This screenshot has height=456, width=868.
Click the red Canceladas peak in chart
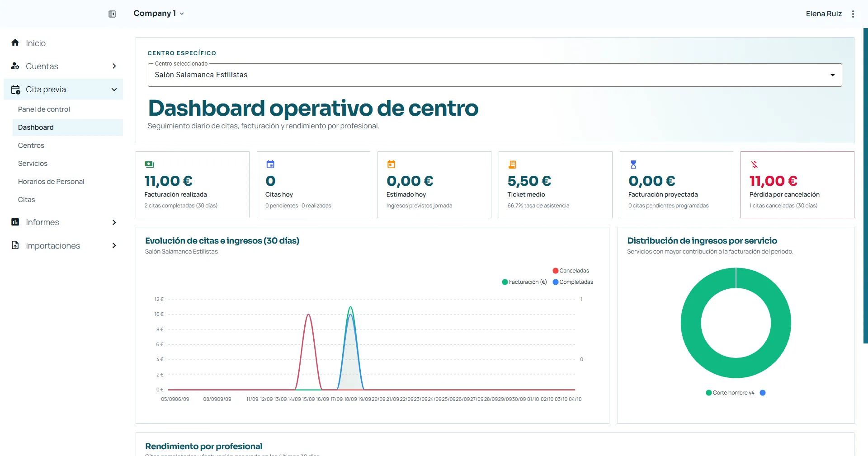[x=308, y=315]
